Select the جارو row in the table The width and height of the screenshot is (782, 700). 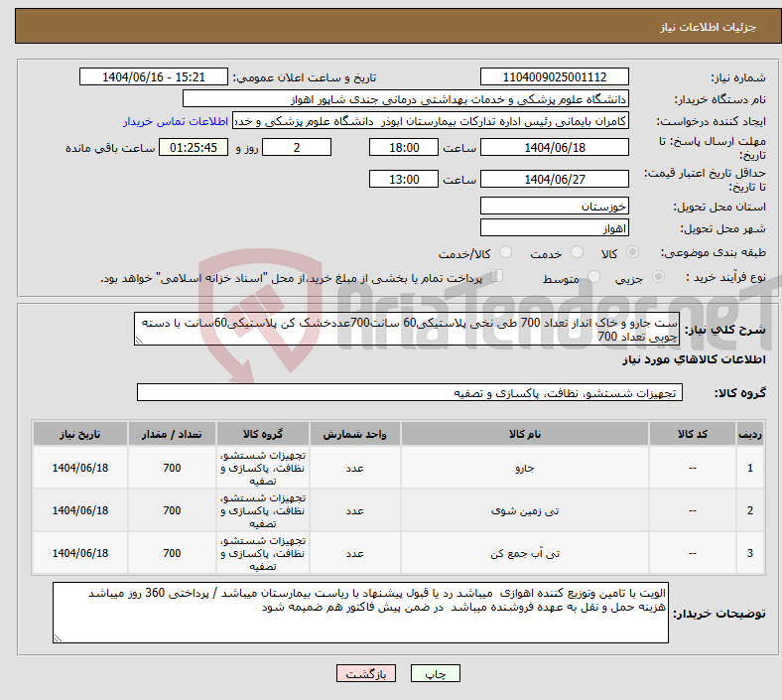click(523, 468)
